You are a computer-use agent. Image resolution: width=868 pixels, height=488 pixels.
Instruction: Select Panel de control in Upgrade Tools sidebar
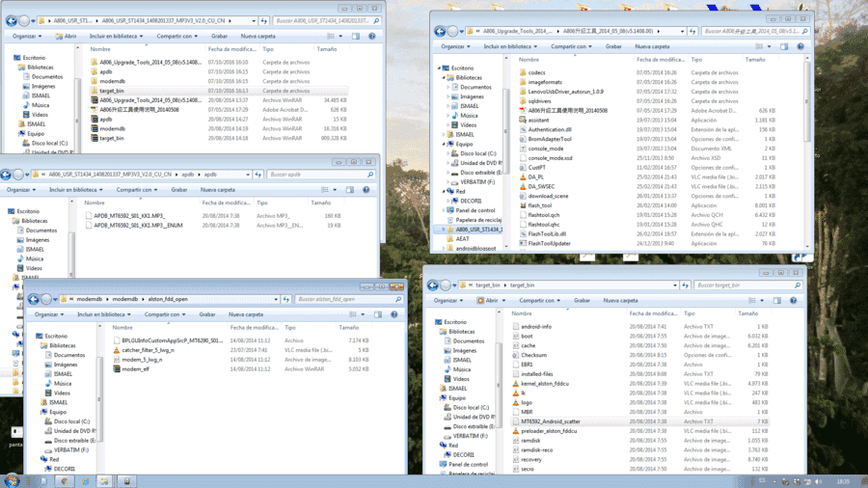[x=475, y=211]
